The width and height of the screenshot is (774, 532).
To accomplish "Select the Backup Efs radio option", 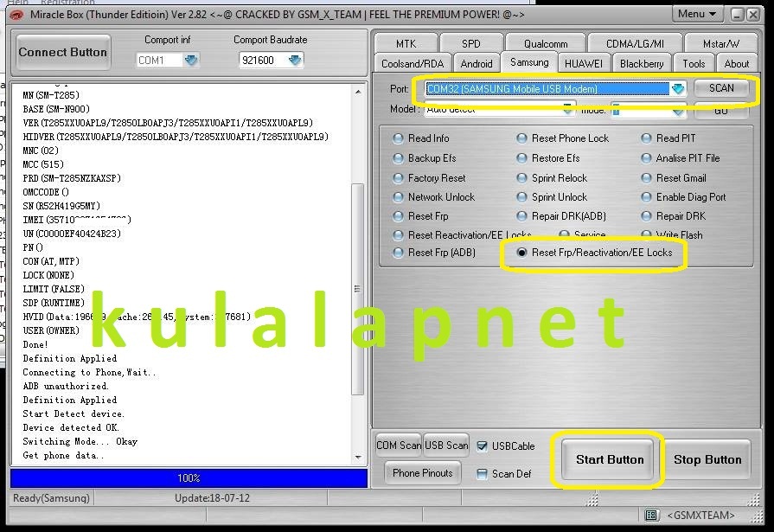I will click(x=398, y=158).
